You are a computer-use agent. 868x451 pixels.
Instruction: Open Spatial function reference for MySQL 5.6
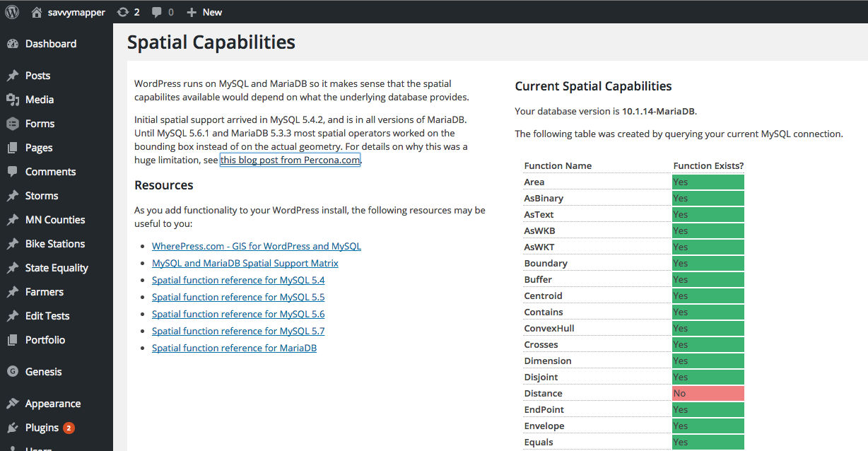pyautogui.click(x=238, y=314)
